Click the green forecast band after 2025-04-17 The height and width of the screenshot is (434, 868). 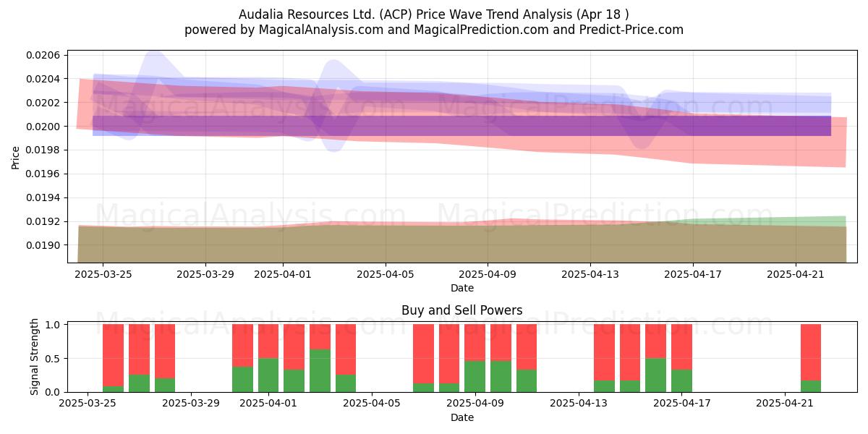coord(770,221)
